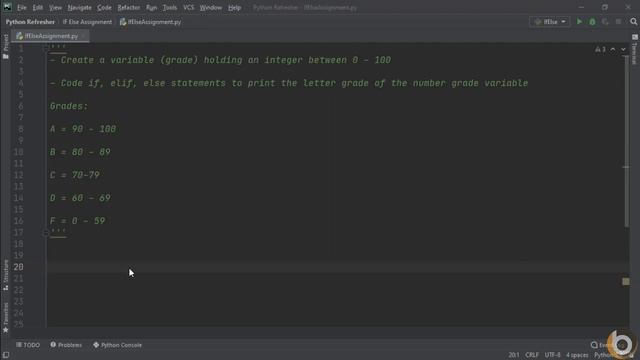640x360 pixels.
Task: Click IfElseAssignment.py breadcrumb file
Action: [x=150, y=22]
